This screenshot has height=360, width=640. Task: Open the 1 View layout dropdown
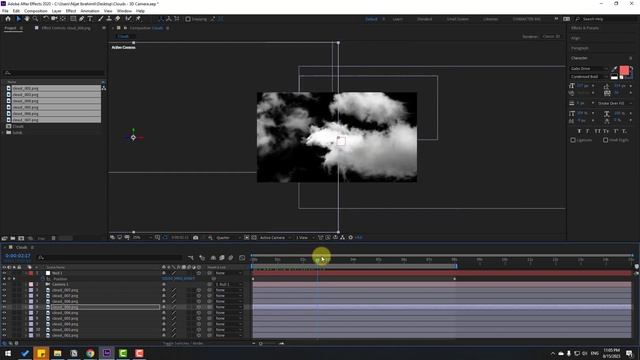[x=305, y=238]
